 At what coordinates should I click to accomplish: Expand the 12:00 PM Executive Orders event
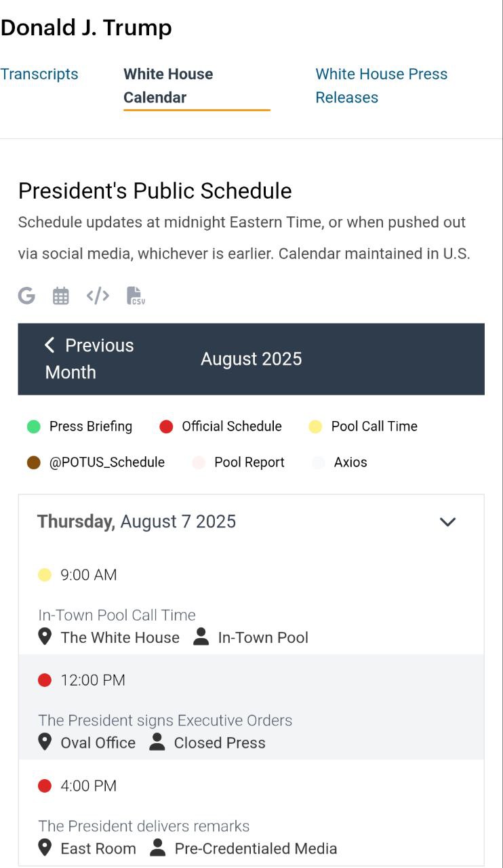coord(165,720)
